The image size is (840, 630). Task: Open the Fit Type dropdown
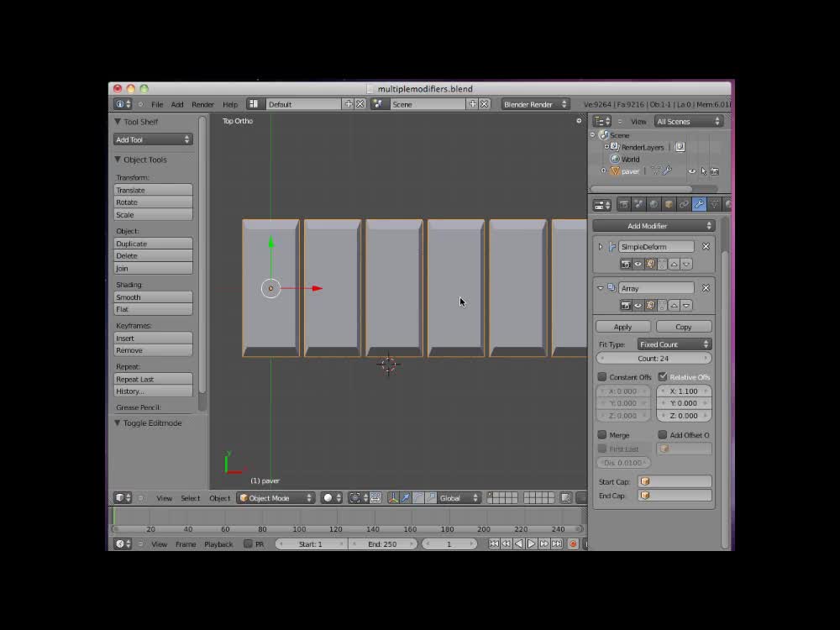[x=675, y=344]
